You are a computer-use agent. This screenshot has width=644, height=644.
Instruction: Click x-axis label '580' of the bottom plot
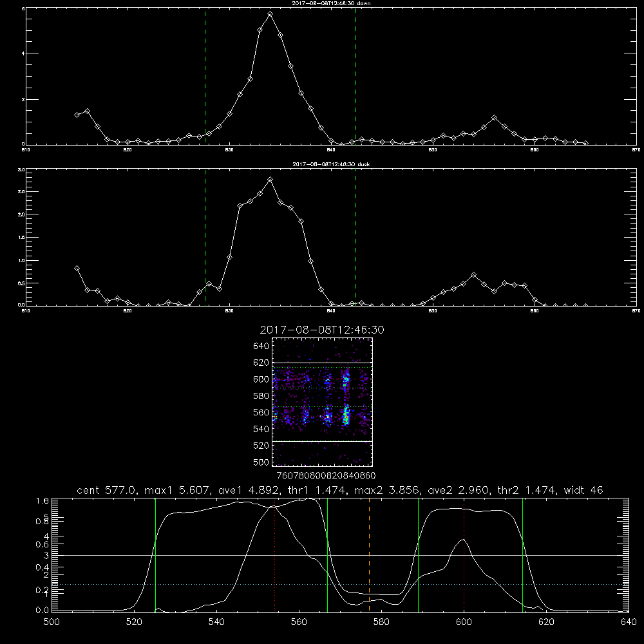pos(381,622)
